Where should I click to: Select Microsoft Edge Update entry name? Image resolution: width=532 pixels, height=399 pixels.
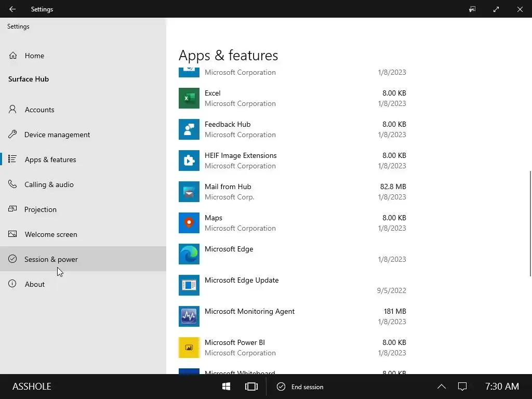[242, 280]
